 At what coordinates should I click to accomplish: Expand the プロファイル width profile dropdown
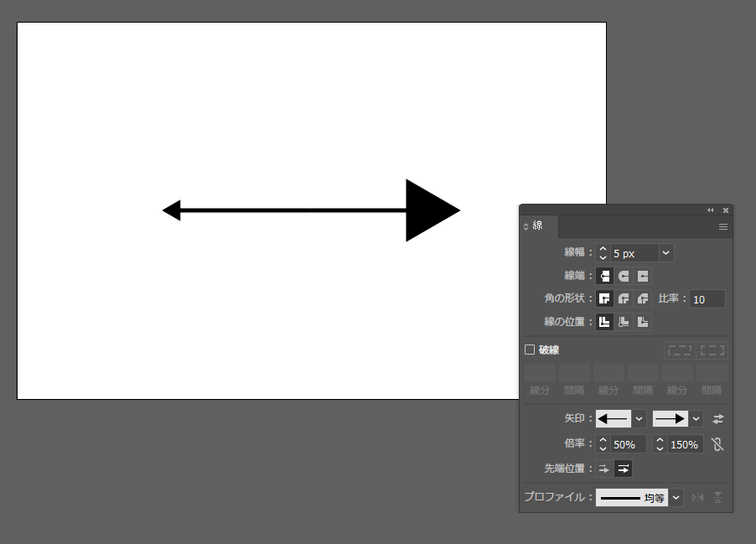click(x=676, y=498)
